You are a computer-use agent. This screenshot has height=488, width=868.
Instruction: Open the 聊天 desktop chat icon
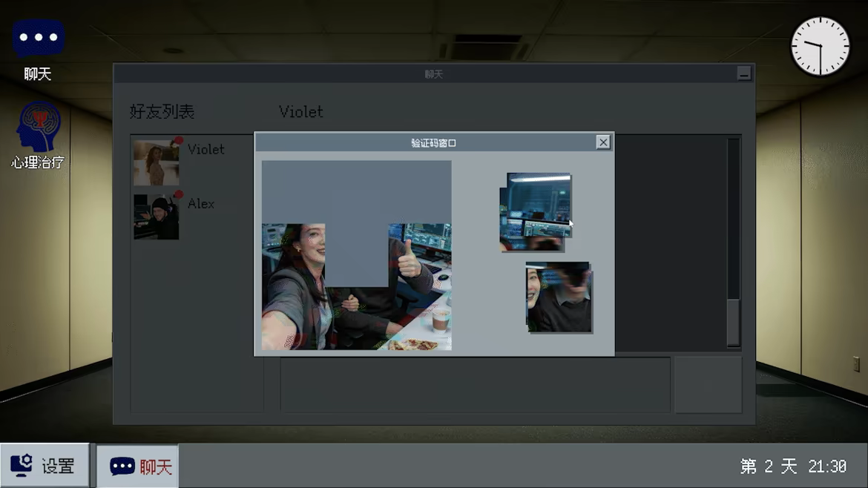tap(38, 49)
